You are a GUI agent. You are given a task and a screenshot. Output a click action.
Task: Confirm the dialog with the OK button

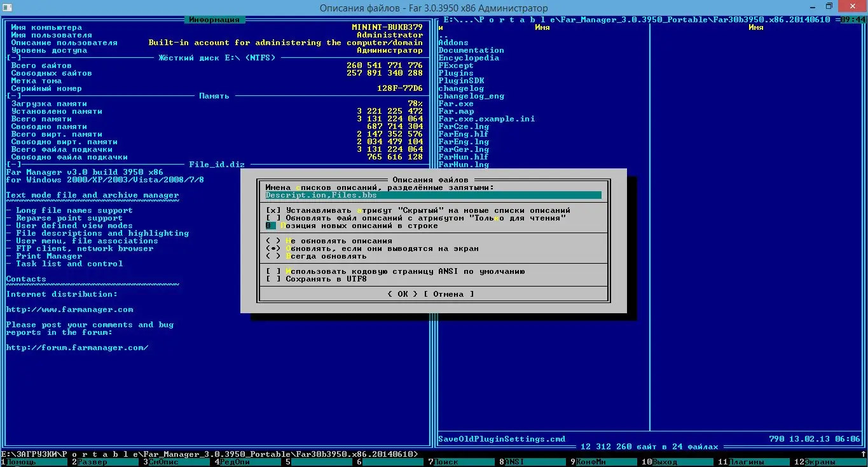[403, 294]
